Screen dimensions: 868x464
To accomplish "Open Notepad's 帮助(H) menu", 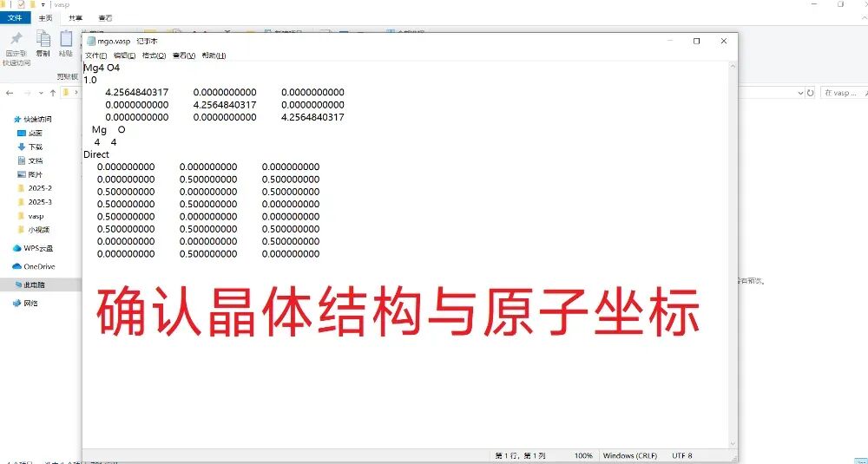I will [214, 56].
